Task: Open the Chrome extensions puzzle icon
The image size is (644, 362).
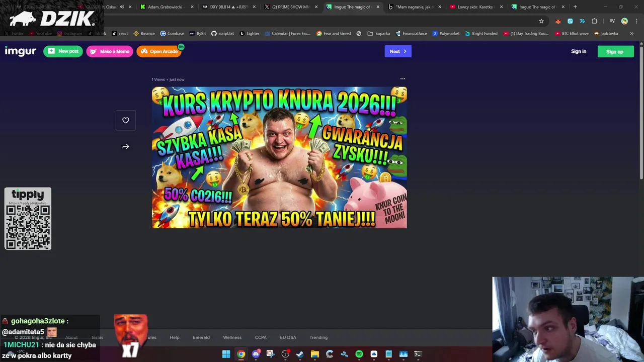Action: coord(594,21)
